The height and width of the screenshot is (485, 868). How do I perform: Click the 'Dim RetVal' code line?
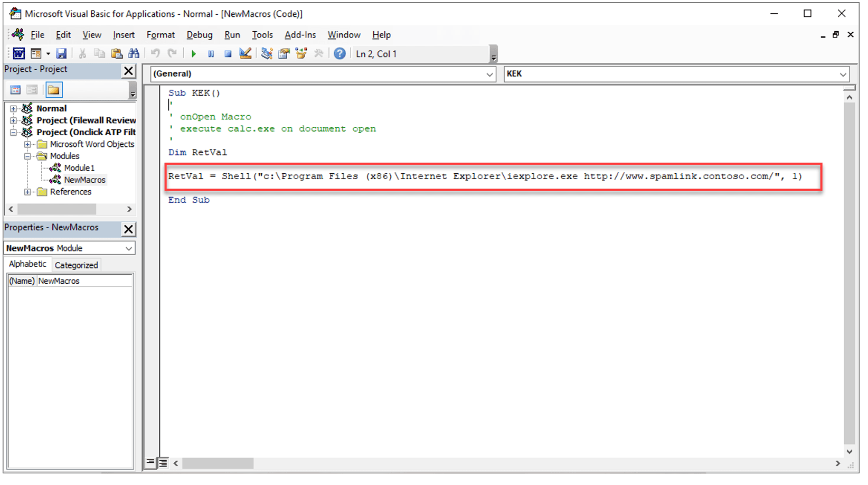(197, 153)
